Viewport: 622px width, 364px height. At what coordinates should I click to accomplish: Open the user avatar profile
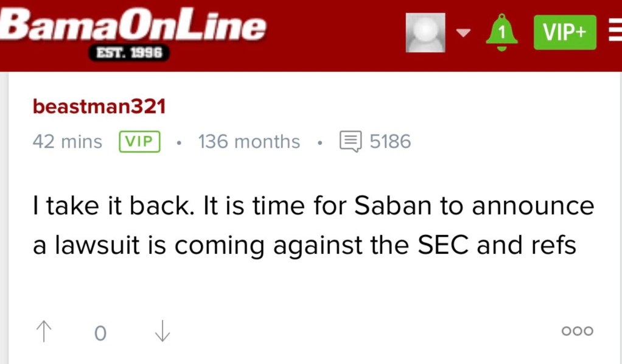[425, 32]
